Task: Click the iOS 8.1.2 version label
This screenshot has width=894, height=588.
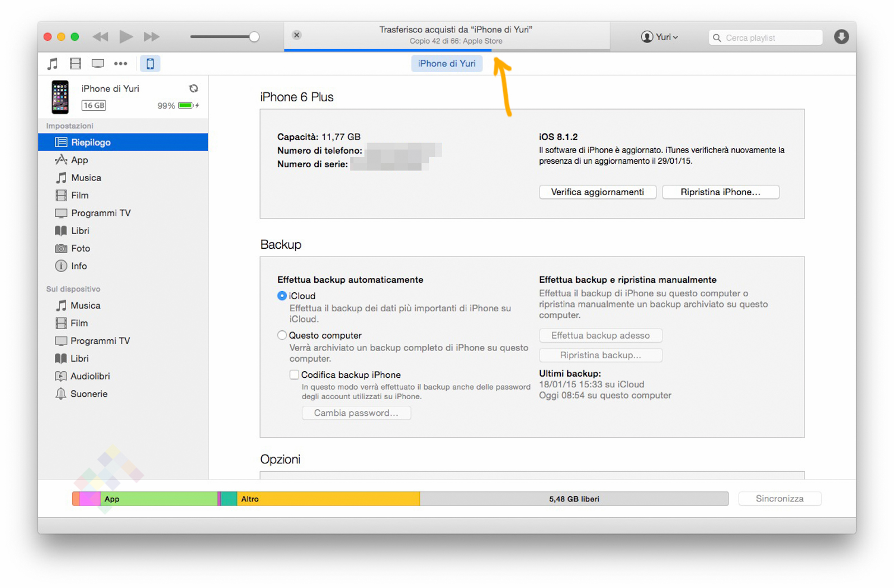Action: pos(558,137)
